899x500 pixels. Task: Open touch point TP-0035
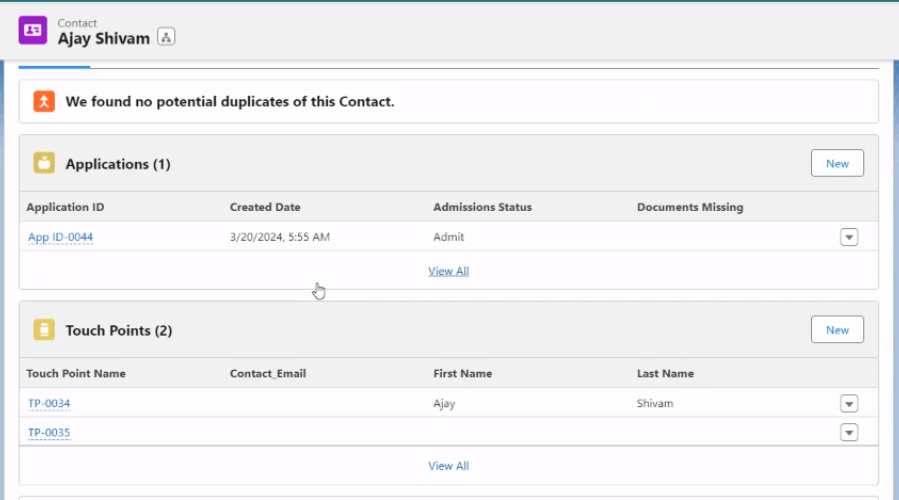(49, 432)
